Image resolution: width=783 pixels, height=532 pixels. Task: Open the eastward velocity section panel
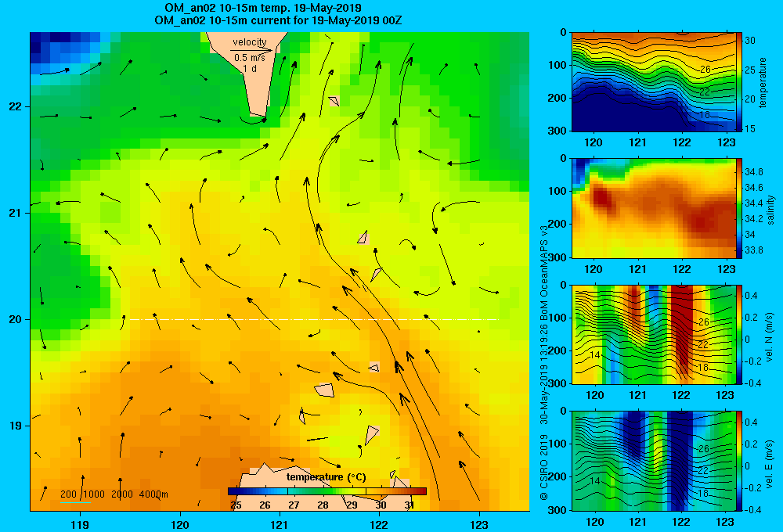654,461
